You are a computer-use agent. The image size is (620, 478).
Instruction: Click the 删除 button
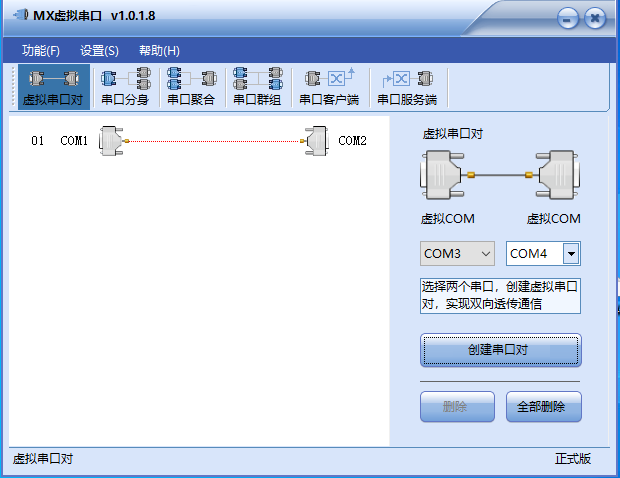(x=457, y=407)
